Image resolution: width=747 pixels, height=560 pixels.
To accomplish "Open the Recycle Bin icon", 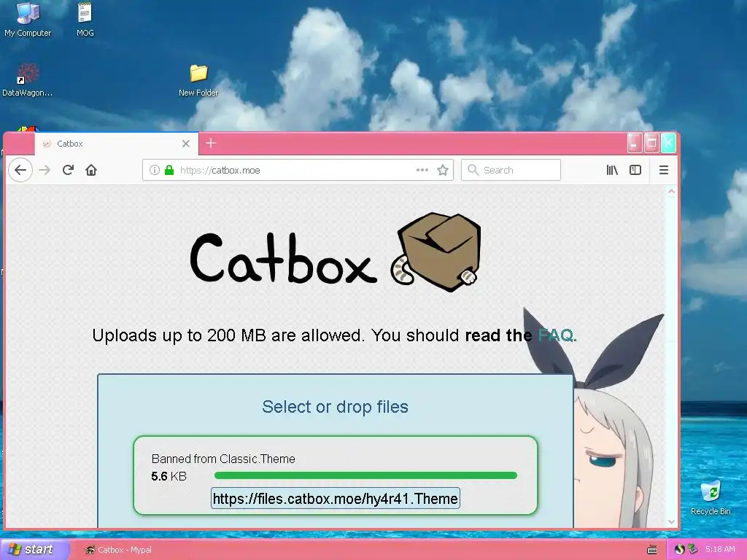I will (x=711, y=497).
